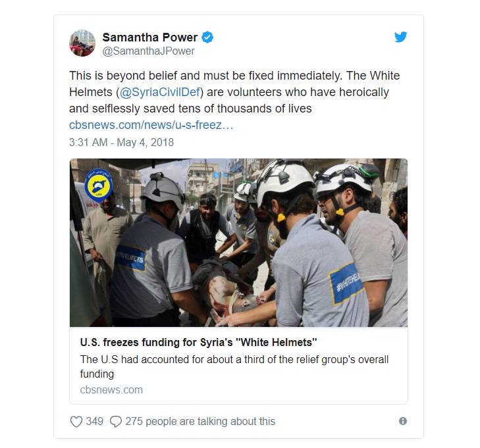Click the White Helmets emblem in photo

(x=99, y=186)
